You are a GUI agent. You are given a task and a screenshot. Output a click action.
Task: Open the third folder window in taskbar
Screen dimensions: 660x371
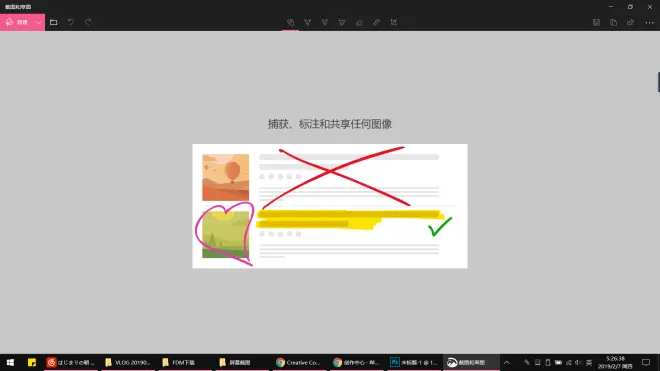click(242, 362)
